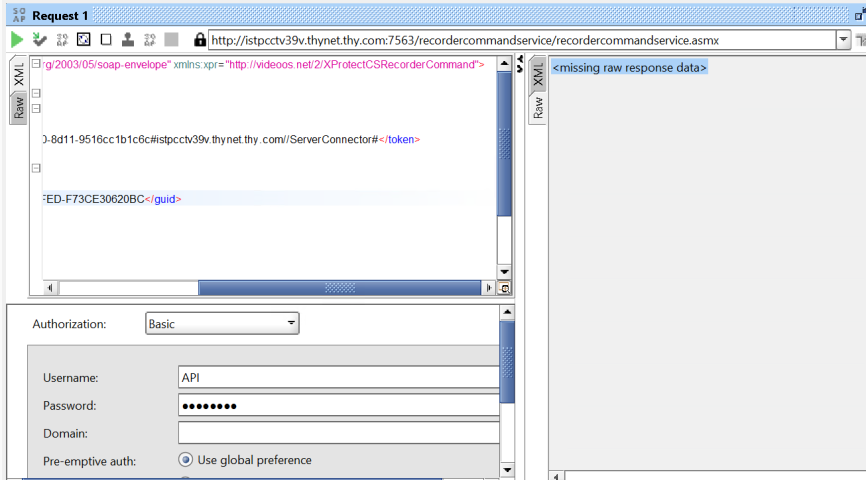Screen dimensions: 866x480
Task: Click the gray stop square icon
Action: point(171,40)
